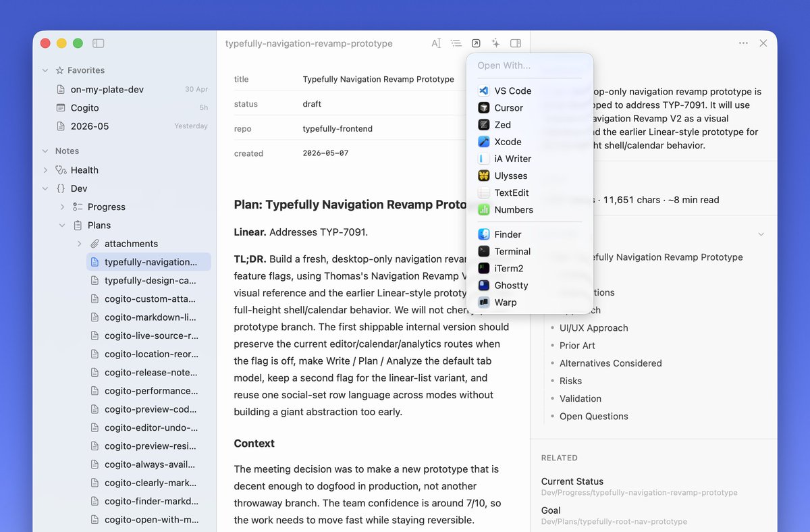Viewport: 810px width, 532px height.
Task: Open cogito-live-source-r... note
Action: click(148, 336)
